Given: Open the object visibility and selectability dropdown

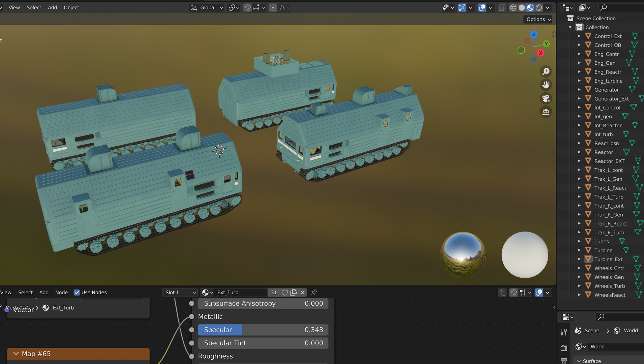Looking at the screenshot, I should click(448, 7).
